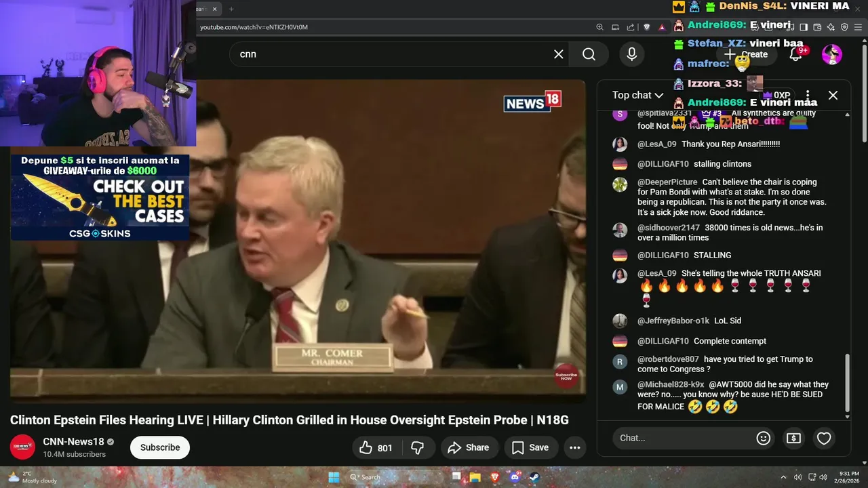Like the video with 801 likes
The height and width of the screenshot is (488, 868).
coord(376,447)
